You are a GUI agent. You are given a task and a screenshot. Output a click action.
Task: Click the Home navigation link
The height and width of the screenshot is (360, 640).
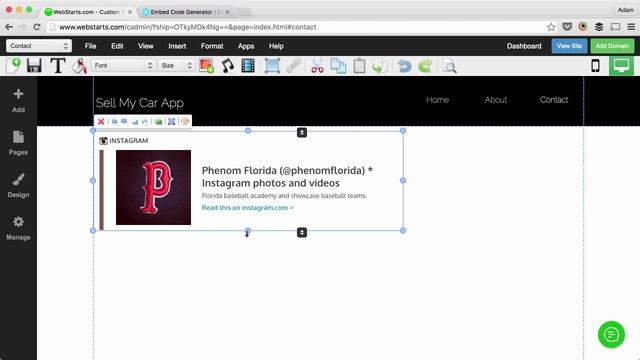[x=438, y=100]
